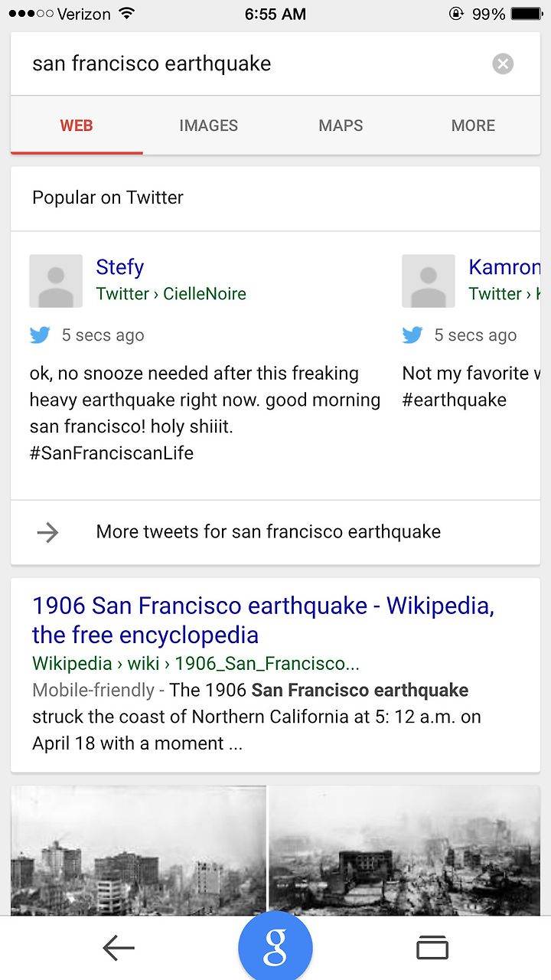The image size is (551, 980).
Task: Open left 1906 earthquake city photo
Action: [139, 850]
